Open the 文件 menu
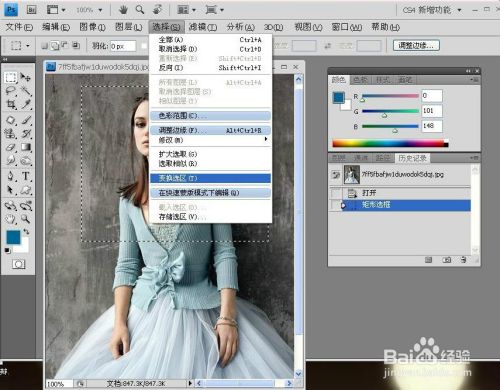The height and width of the screenshot is (390, 500). click(19, 27)
